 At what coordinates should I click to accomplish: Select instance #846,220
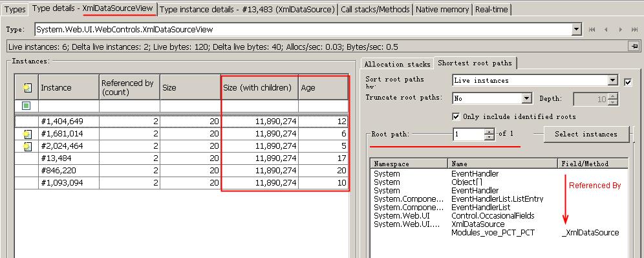[182, 171]
